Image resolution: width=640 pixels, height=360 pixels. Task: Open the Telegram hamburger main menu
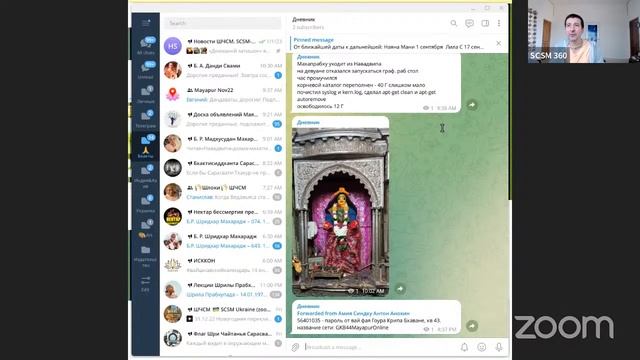click(x=146, y=23)
